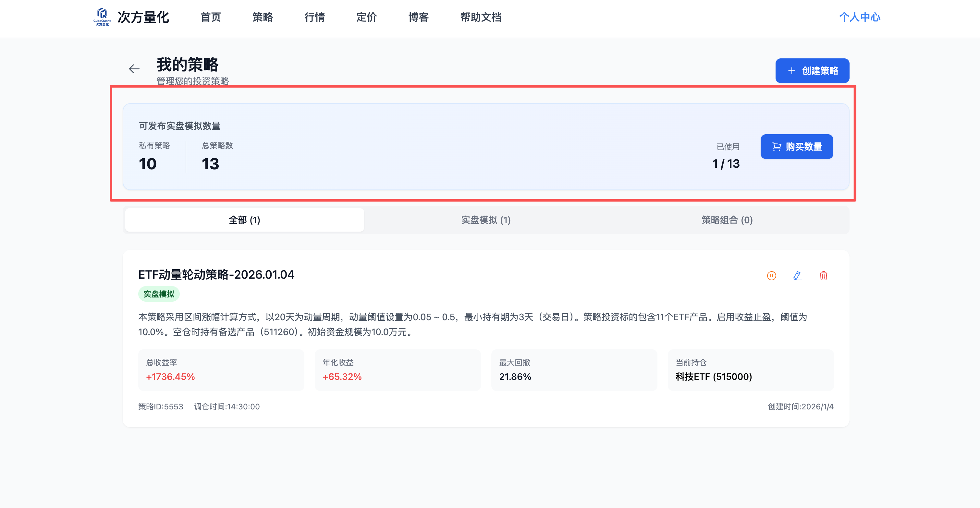Select the 全部 (1) tab

pyautogui.click(x=244, y=220)
